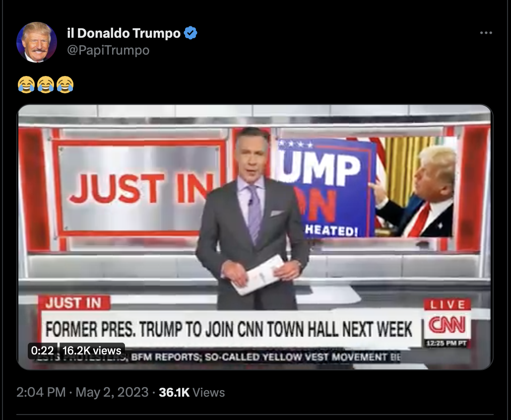This screenshot has height=420, width=511.
Task: Click the 12:25 PM PT clock label
Action: [447, 343]
